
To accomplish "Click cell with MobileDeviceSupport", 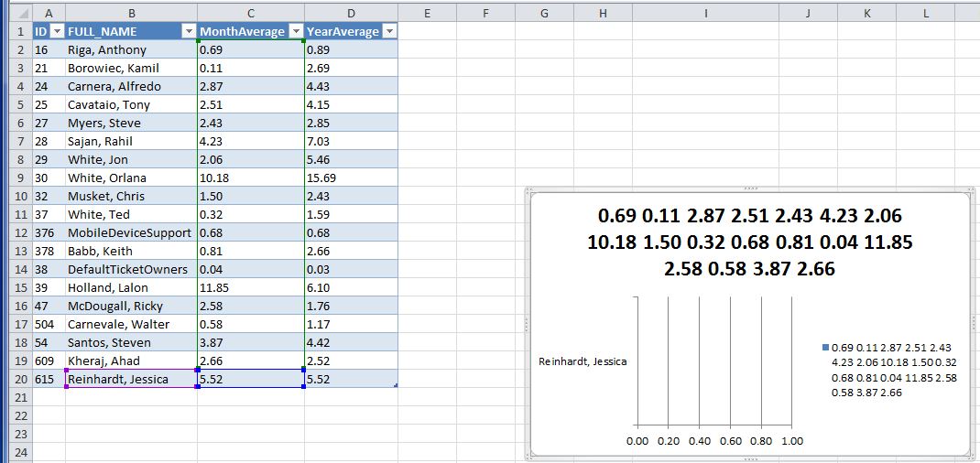I will click(131, 232).
